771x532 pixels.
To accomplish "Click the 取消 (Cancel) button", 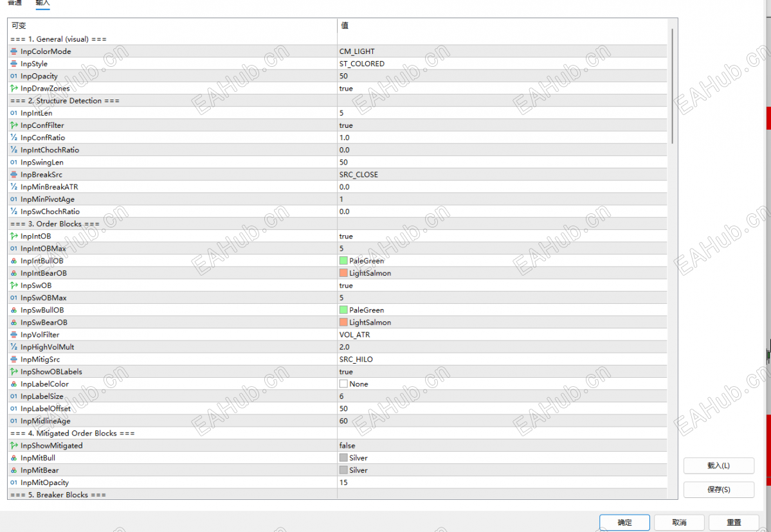I will tap(679, 522).
